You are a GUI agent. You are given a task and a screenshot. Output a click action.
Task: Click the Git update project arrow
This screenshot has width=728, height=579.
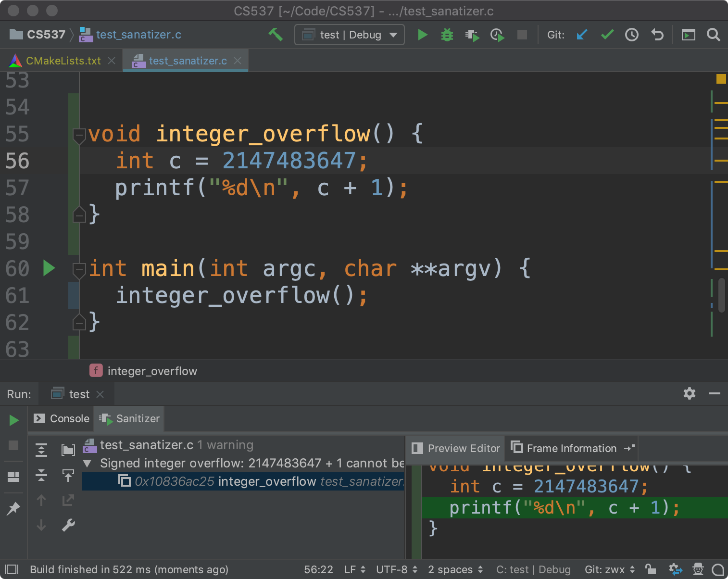(582, 35)
